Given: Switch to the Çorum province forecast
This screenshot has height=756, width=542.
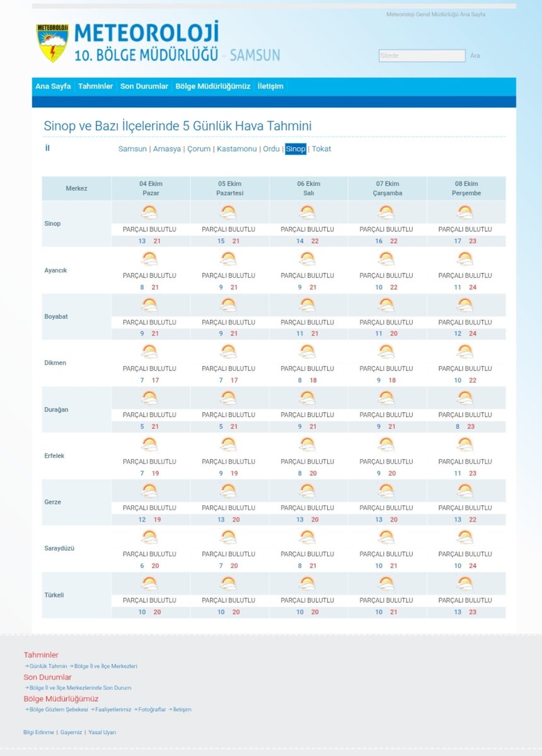Looking at the screenshot, I should click(199, 149).
